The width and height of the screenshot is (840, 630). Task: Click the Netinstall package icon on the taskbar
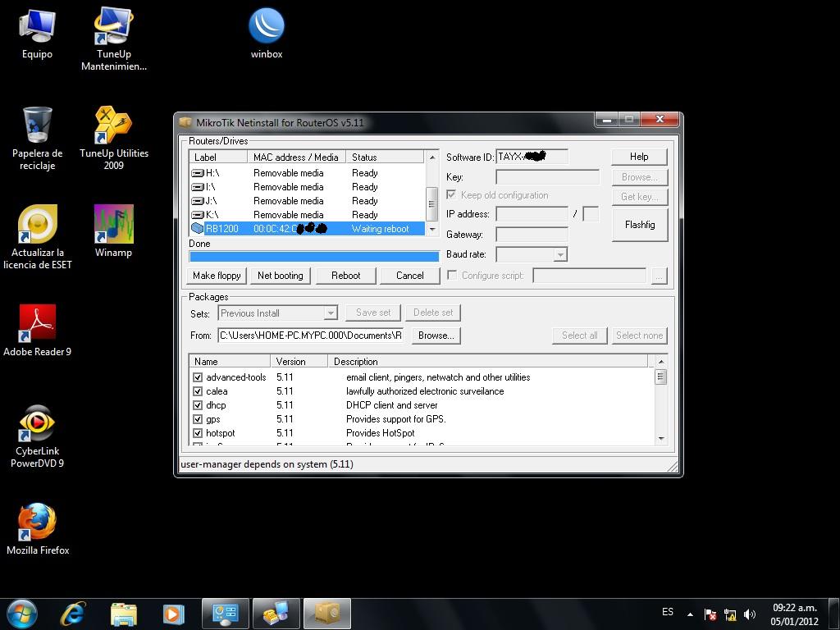[326, 612]
